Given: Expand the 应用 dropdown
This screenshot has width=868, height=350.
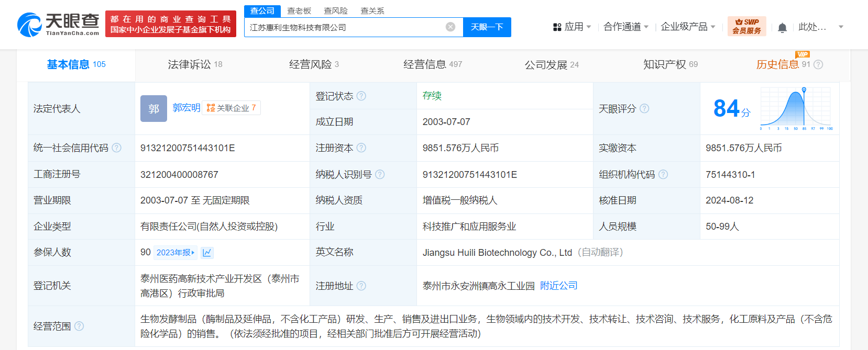Looking at the screenshot, I should pos(578,27).
